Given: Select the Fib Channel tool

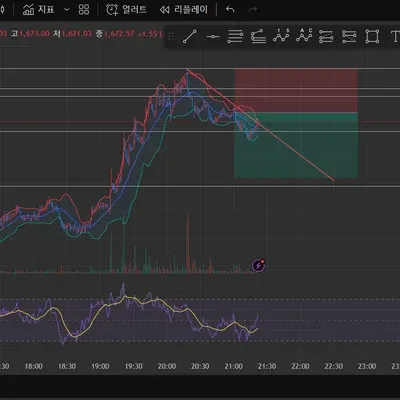Looking at the screenshot, I should [x=258, y=36].
